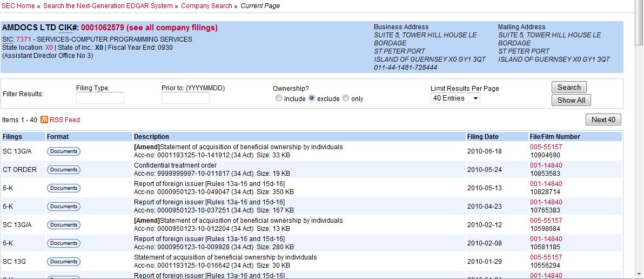The image size is (644, 279).
Task: Open Documents for 6-K filed 2010-02-08
Action: pyautogui.click(x=64, y=243)
